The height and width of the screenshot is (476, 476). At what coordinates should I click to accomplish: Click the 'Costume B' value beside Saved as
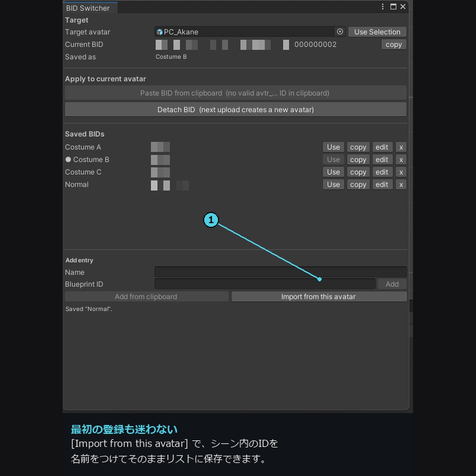[x=171, y=57]
